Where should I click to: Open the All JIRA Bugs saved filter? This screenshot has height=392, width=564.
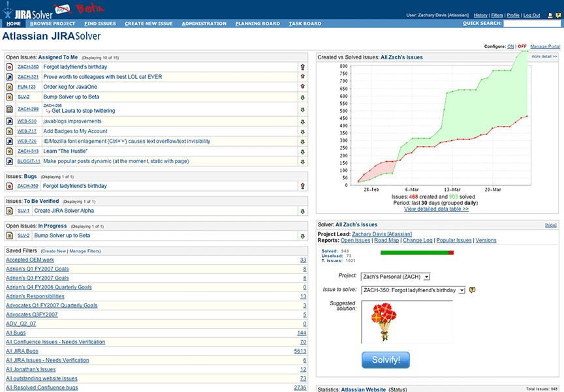pos(22,351)
